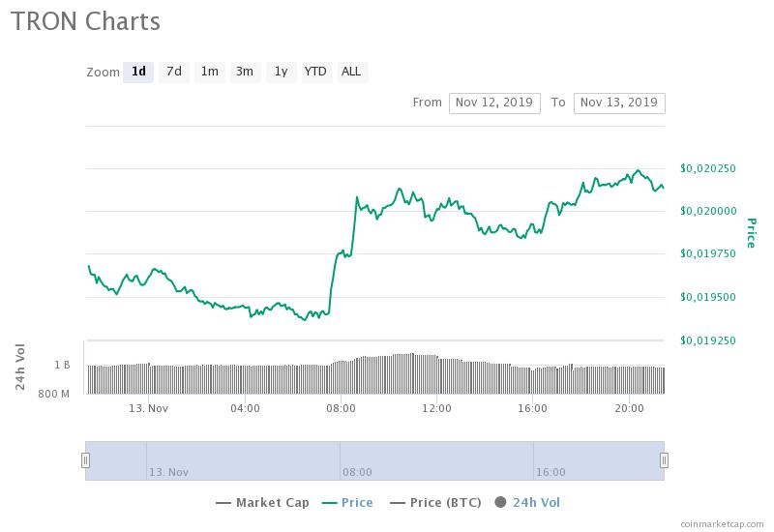Click the green Price legend line marker
Viewport: 774px width, 532px height.
point(329,503)
